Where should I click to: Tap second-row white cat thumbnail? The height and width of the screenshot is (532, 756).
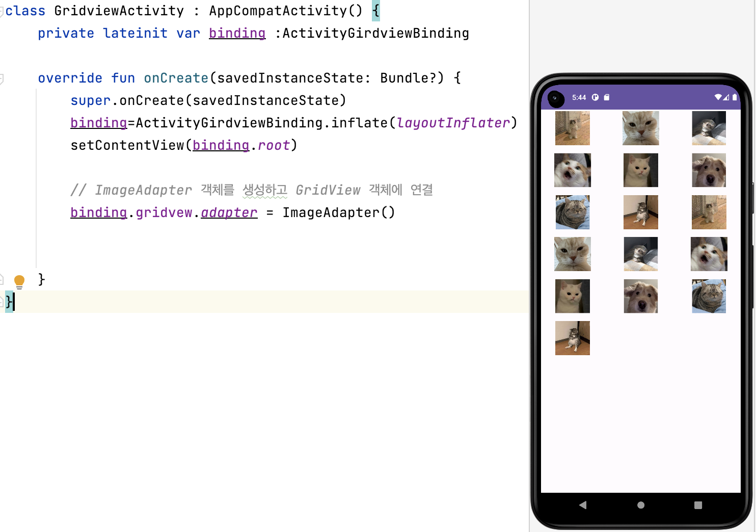(x=641, y=170)
